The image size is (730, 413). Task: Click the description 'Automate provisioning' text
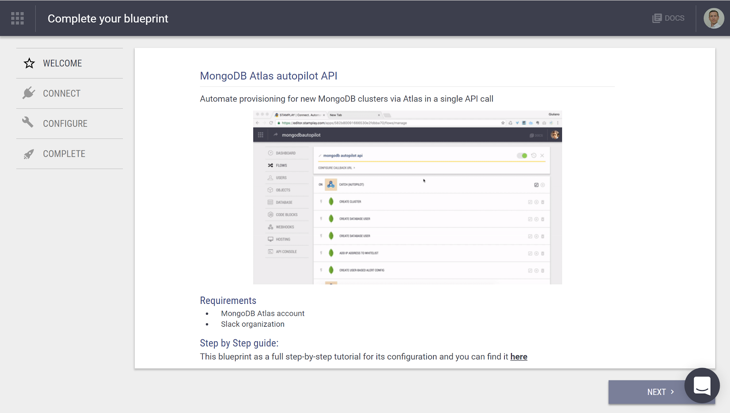(346, 99)
